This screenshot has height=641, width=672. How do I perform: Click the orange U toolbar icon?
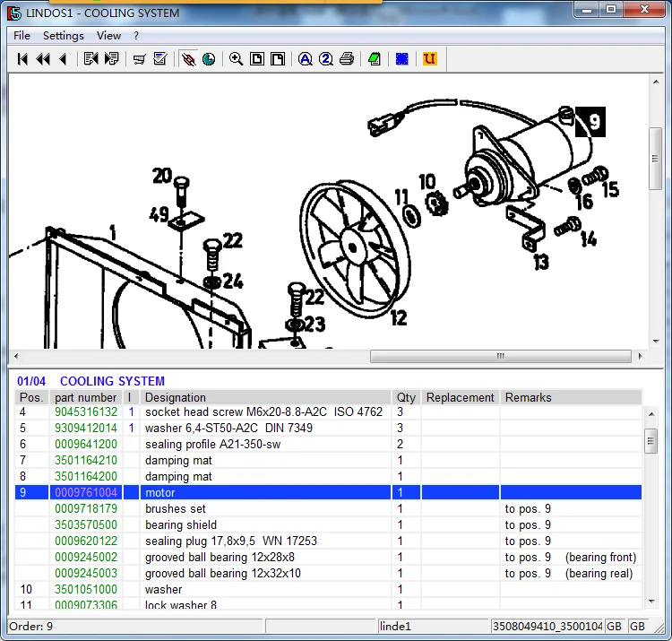429,59
